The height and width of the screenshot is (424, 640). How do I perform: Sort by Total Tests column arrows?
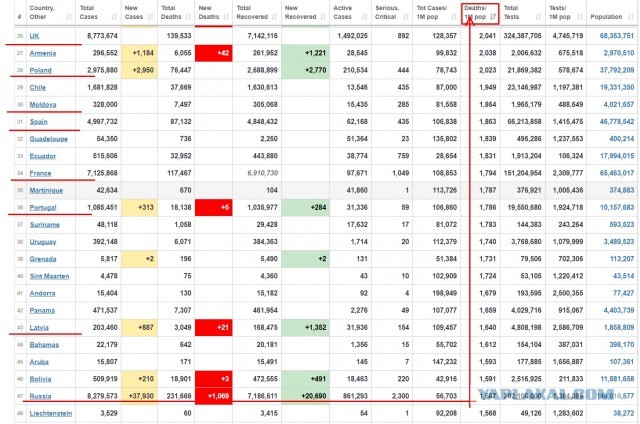(538, 17)
